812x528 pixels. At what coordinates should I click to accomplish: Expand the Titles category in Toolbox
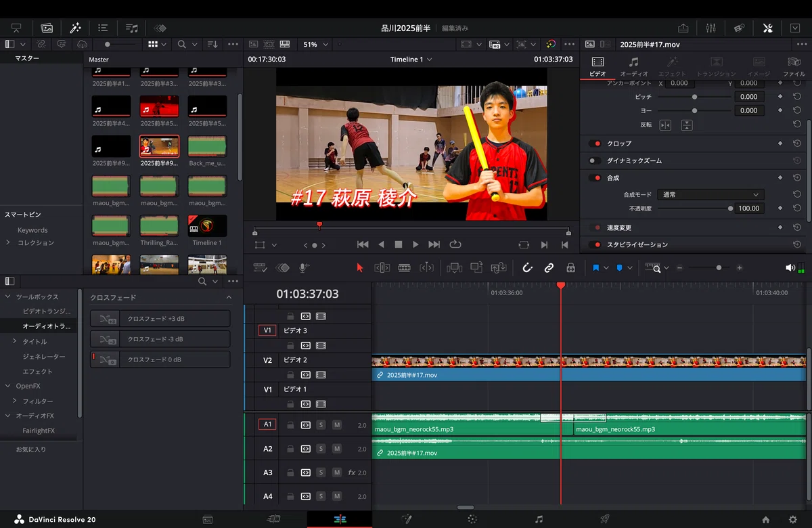(15, 341)
